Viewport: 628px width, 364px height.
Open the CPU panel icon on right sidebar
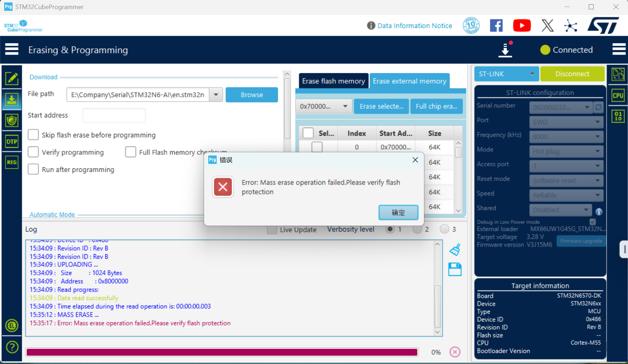[618, 96]
